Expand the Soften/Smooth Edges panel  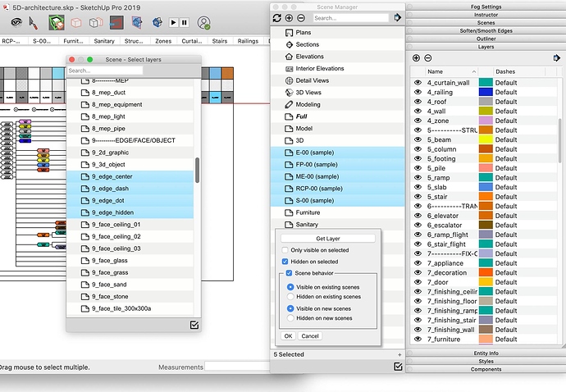pyautogui.click(x=486, y=30)
